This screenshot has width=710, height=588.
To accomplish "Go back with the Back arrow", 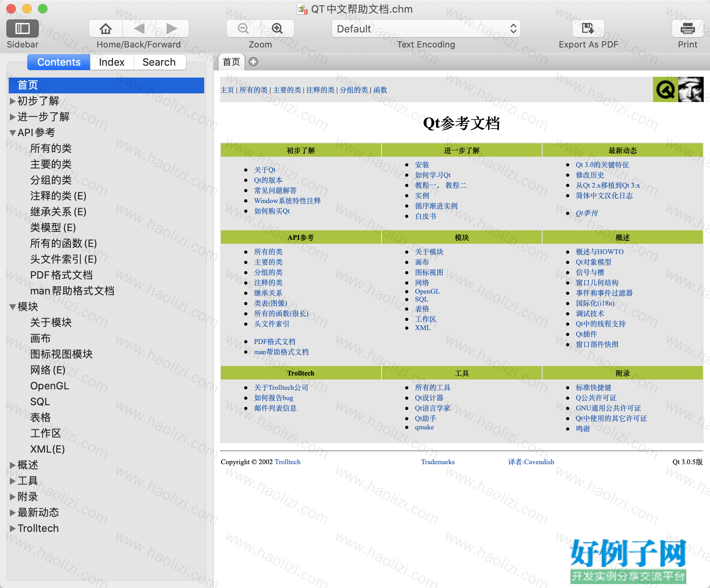I will pyautogui.click(x=139, y=28).
